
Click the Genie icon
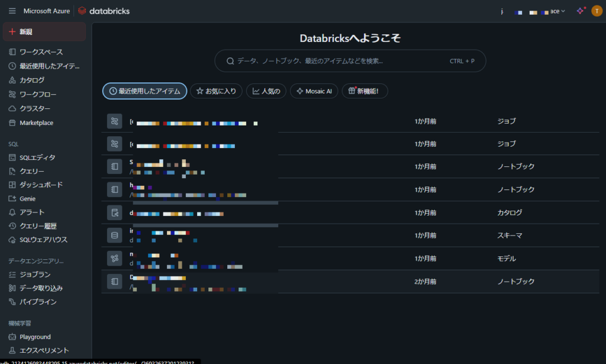click(12, 199)
